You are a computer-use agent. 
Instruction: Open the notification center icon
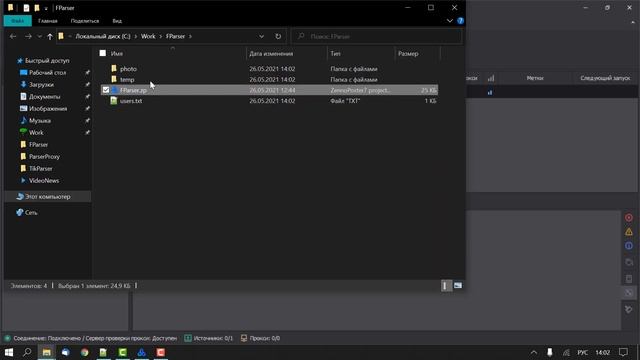click(623, 352)
